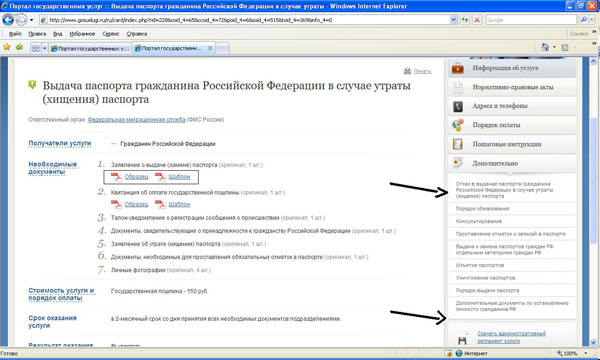Click the green Refresh page icon
The image size is (600, 360).
click(465, 20)
